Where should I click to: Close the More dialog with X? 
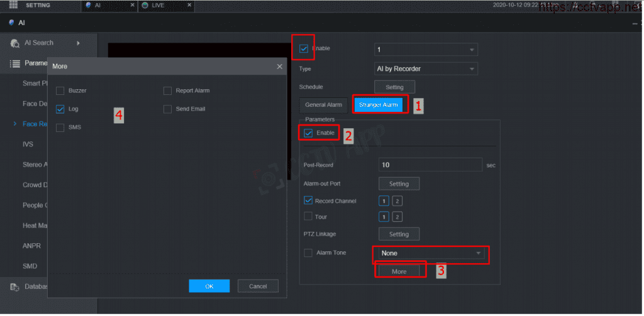(279, 66)
